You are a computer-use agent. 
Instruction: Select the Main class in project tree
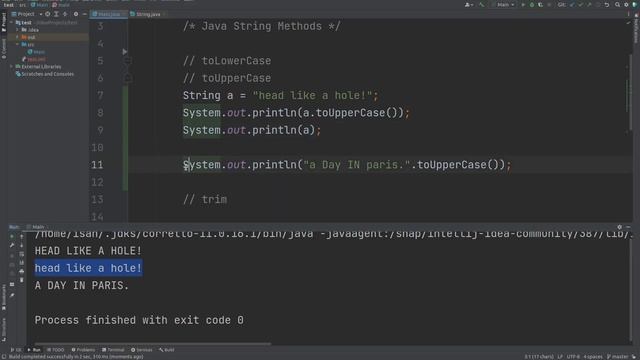(36, 52)
